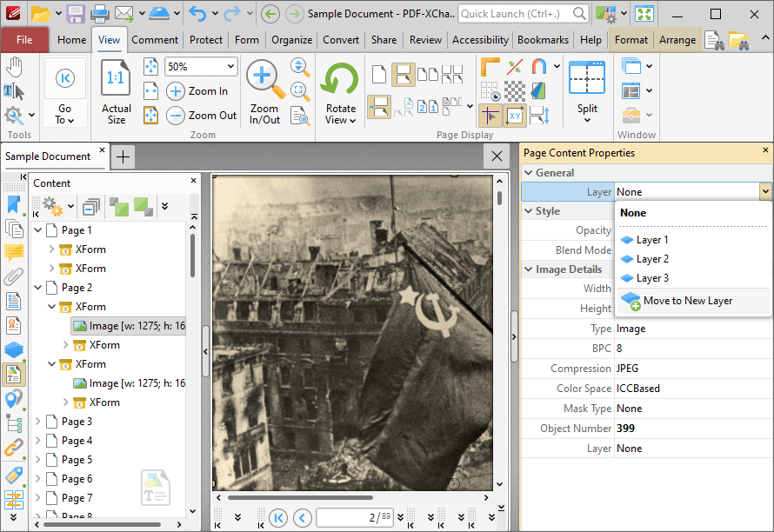Choose Layer 2 from the dropdown list
Screen dimensions: 774x532
(652, 259)
